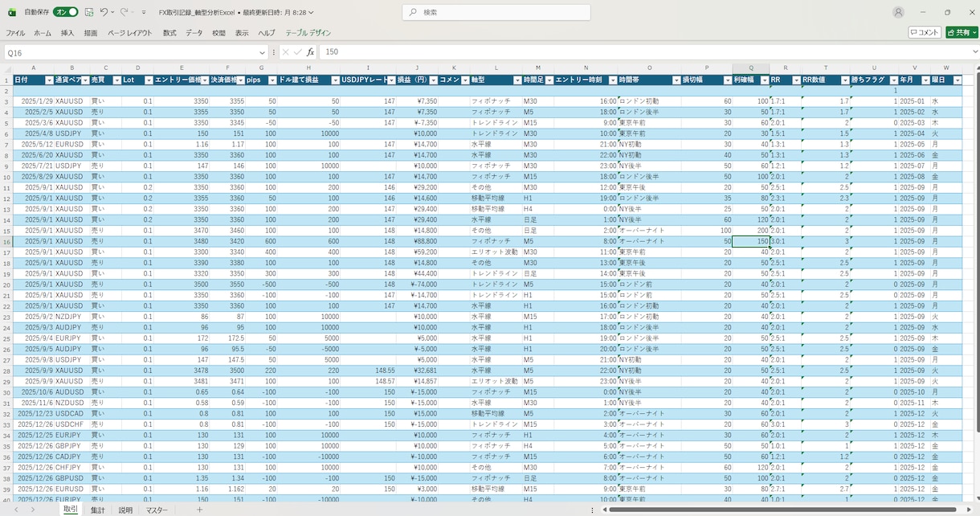
Task: Click into the 検索 search box
Action: tap(496, 12)
